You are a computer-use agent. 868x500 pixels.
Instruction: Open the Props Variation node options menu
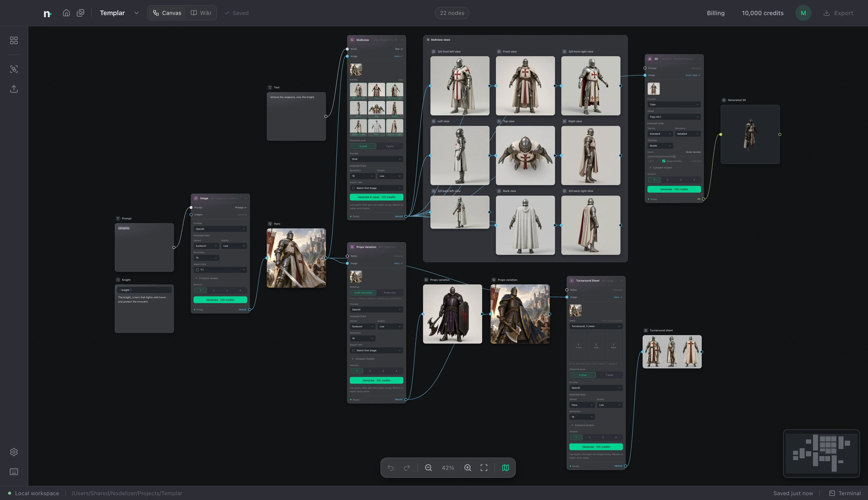coord(402,247)
